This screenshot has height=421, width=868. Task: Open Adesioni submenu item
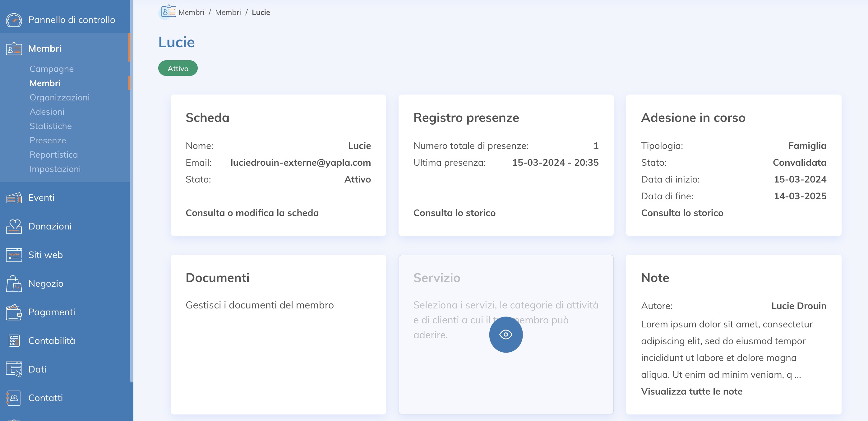(47, 112)
